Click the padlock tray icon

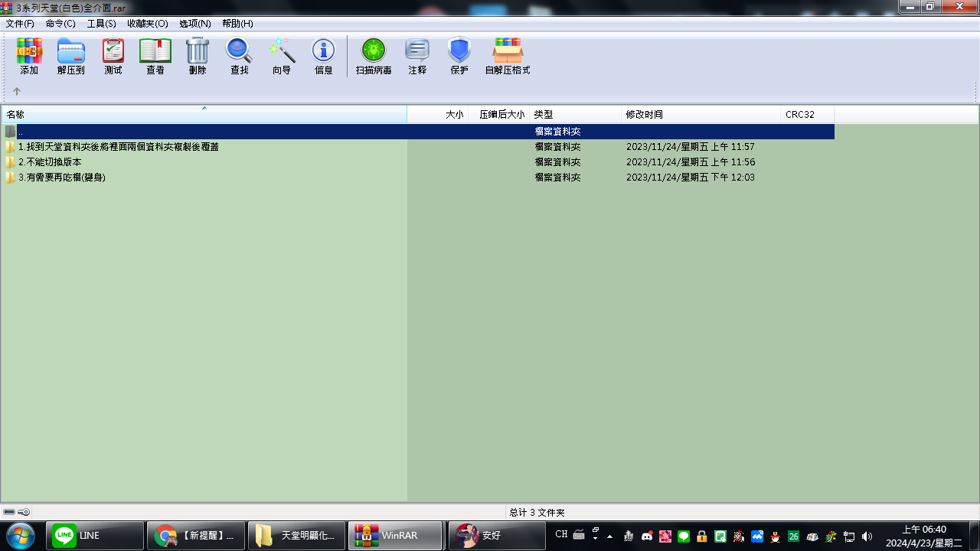[702, 536]
